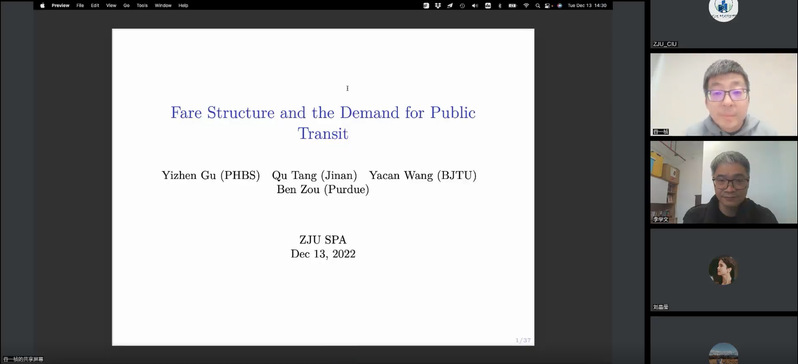Open the Preview application menu
This screenshot has height=364, width=798.
(x=60, y=5)
